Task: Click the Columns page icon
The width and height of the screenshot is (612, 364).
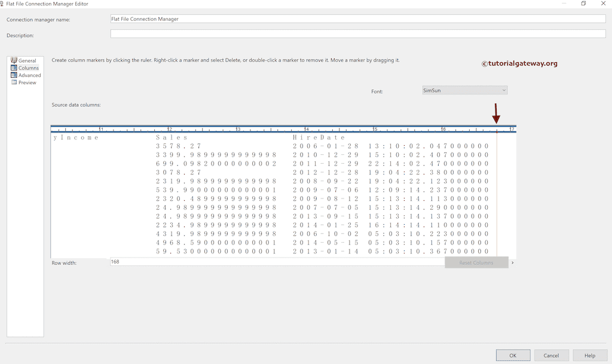Action: (14, 68)
